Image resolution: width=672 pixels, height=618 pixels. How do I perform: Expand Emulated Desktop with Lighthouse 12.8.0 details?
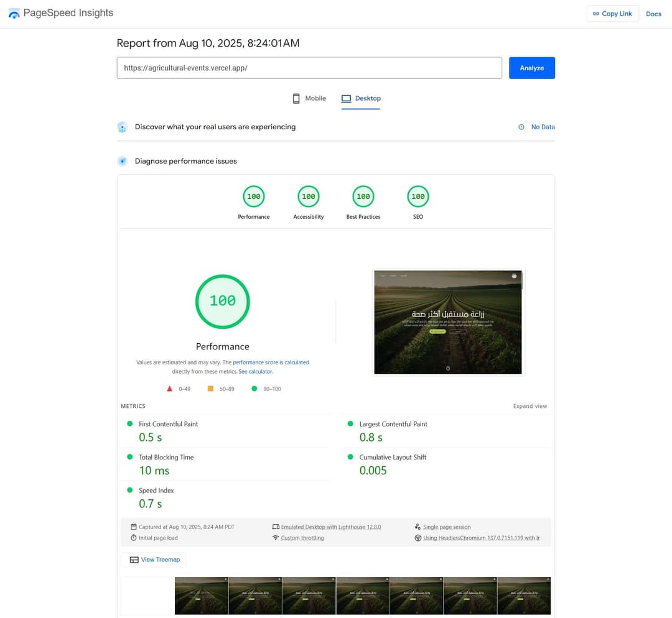(x=331, y=527)
